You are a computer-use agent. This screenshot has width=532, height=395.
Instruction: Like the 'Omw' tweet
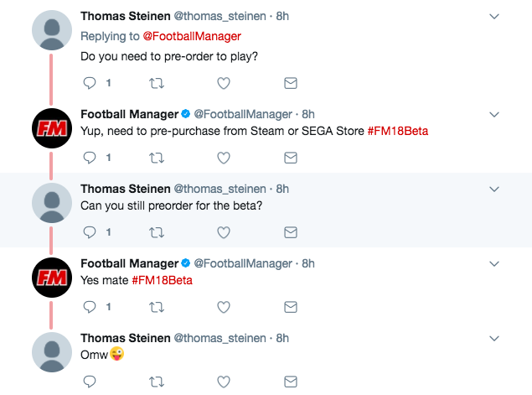pos(224,382)
